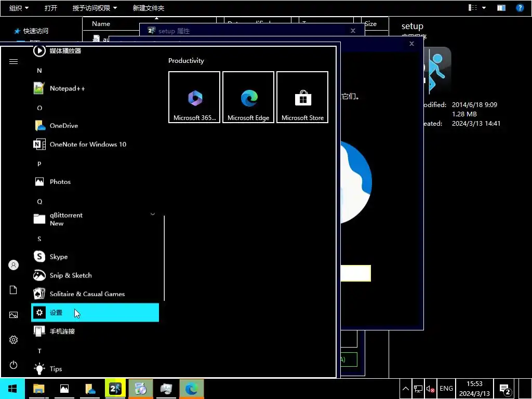The image size is (532, 399).
Task: Open the view options dropdown arrow
Action: [484, 8]
